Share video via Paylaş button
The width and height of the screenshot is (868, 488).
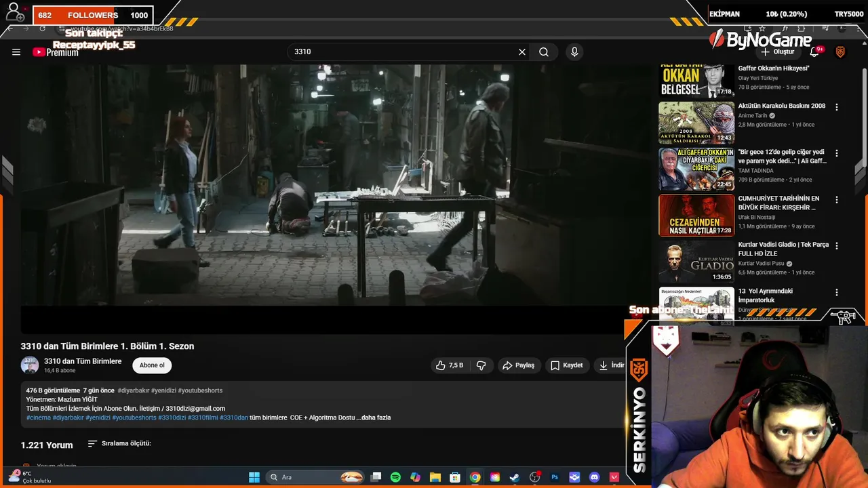pos(518,365)
